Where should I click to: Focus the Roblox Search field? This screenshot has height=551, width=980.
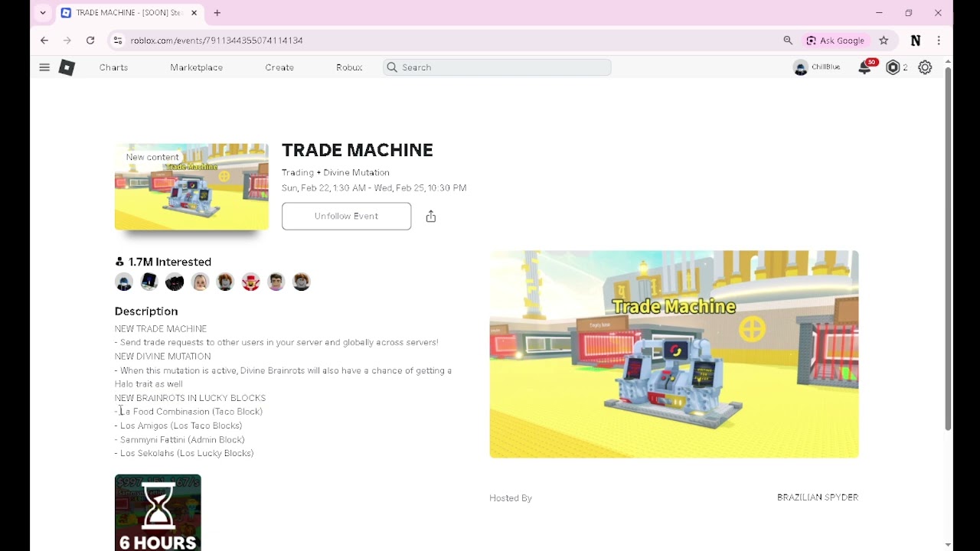tap(497, 67)
